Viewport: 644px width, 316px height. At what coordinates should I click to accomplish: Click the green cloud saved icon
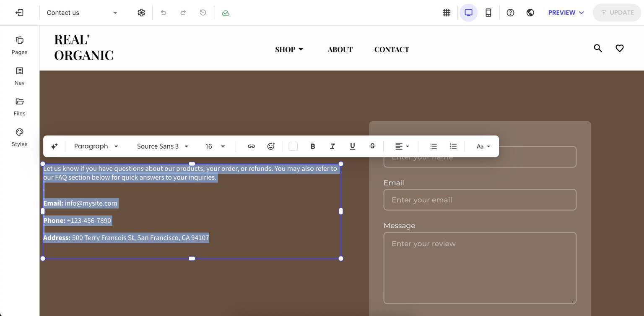pyautogui.click(x=226, y=13)
